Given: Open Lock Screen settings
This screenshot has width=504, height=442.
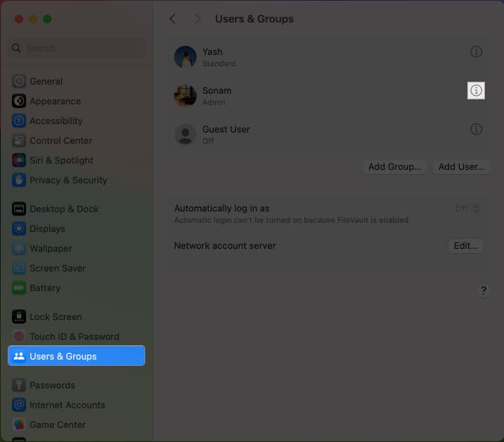Looking at the screenshot, I should point(76,317).
